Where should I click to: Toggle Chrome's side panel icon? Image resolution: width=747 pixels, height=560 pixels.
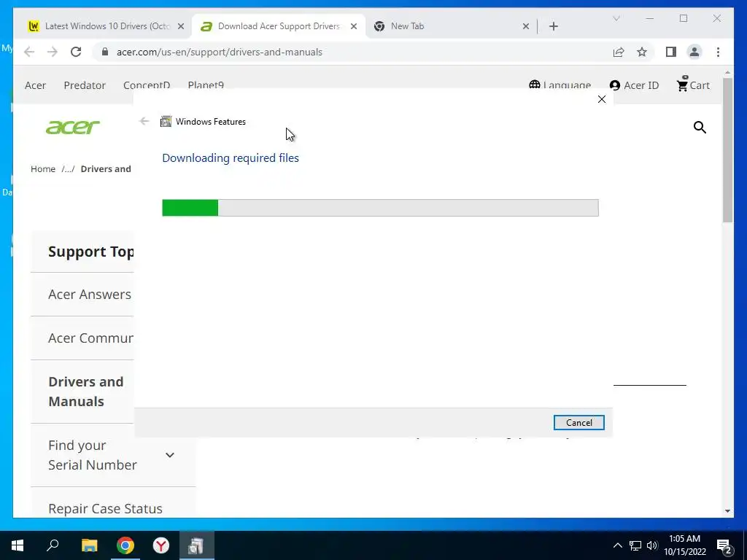671,52
